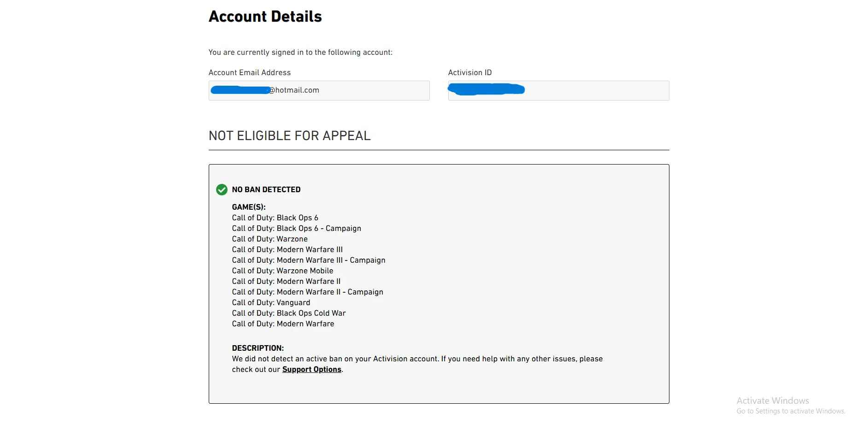Select the Call of Duty: Black Ops 6 entry
The width and height of the screenshot is (868, 436).
(x=275, y=218)
